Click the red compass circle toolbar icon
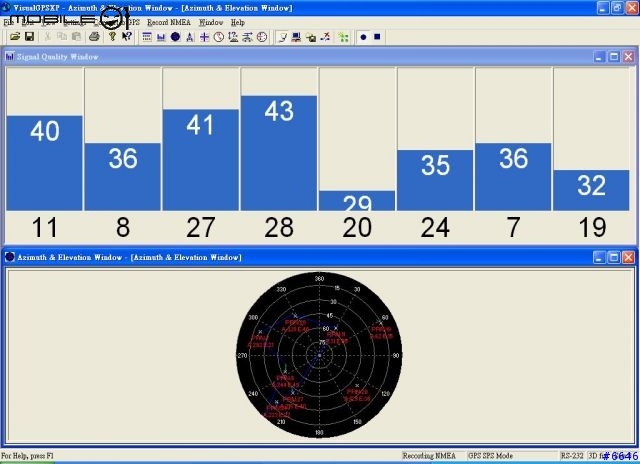This screenshot has width=640, height=464. 262,37
